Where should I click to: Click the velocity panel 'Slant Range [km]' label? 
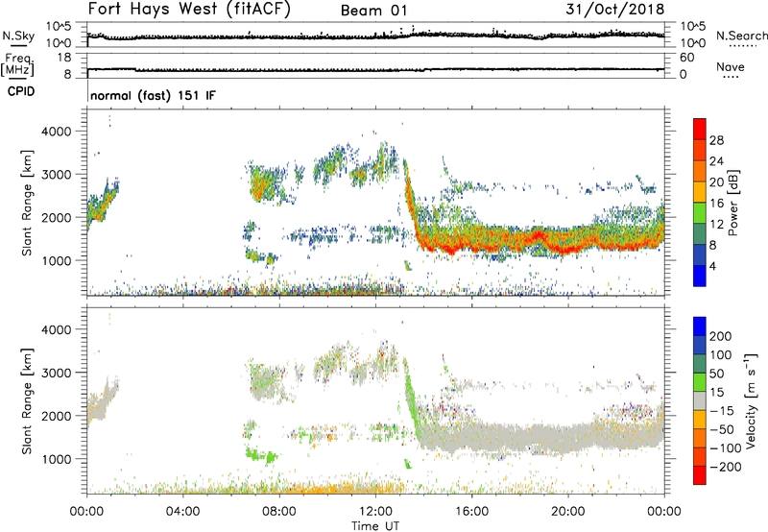[27, 400]
